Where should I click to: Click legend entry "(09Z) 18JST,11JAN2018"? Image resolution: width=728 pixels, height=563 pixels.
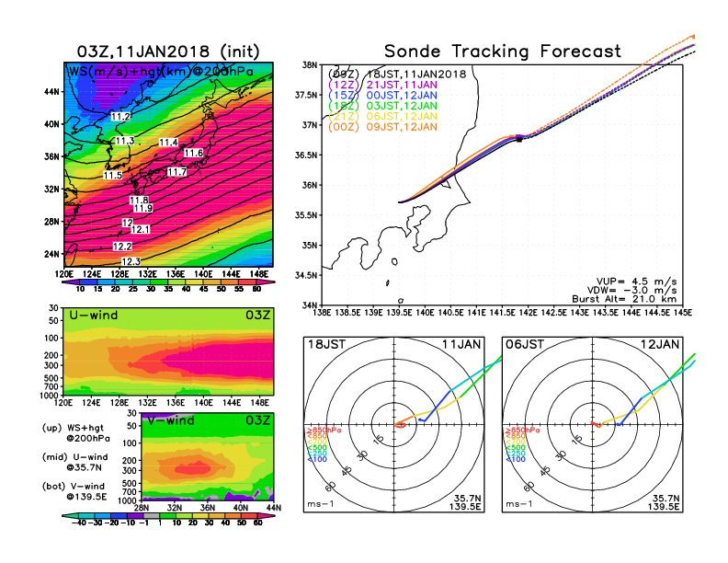click(397, 75)
